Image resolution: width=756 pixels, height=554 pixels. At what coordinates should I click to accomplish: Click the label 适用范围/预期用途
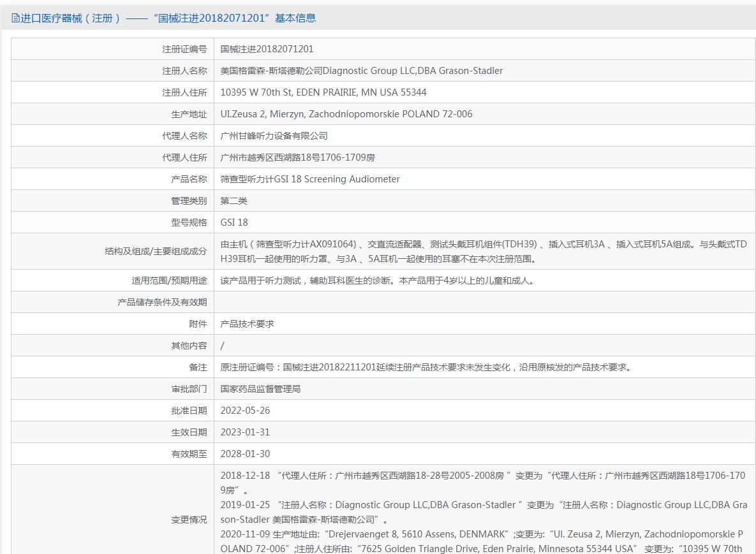coord(169,281)
